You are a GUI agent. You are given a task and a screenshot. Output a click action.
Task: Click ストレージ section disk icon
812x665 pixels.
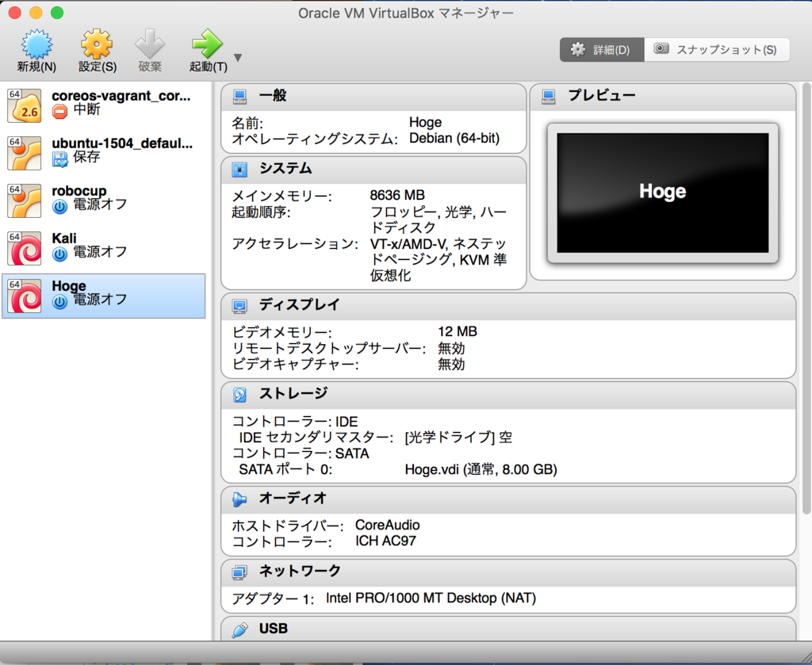239,395
